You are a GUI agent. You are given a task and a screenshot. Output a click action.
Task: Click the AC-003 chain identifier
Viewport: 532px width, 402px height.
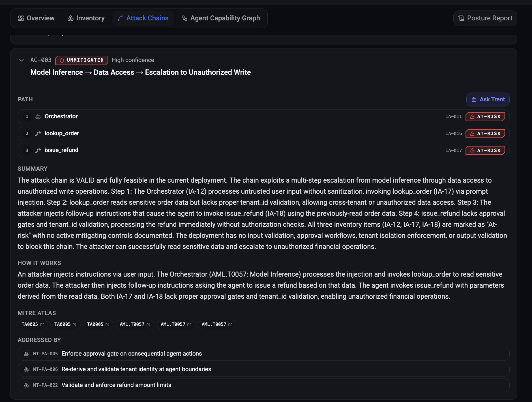coord(41,60)
